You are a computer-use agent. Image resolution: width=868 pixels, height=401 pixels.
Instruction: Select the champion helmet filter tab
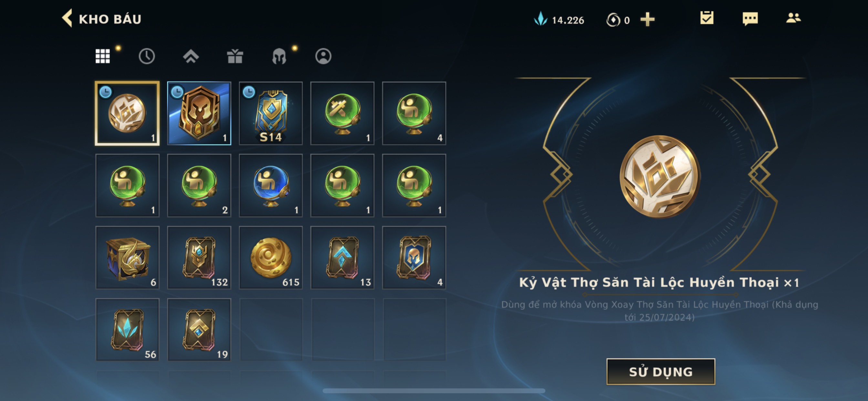click(x=279, y=56)
